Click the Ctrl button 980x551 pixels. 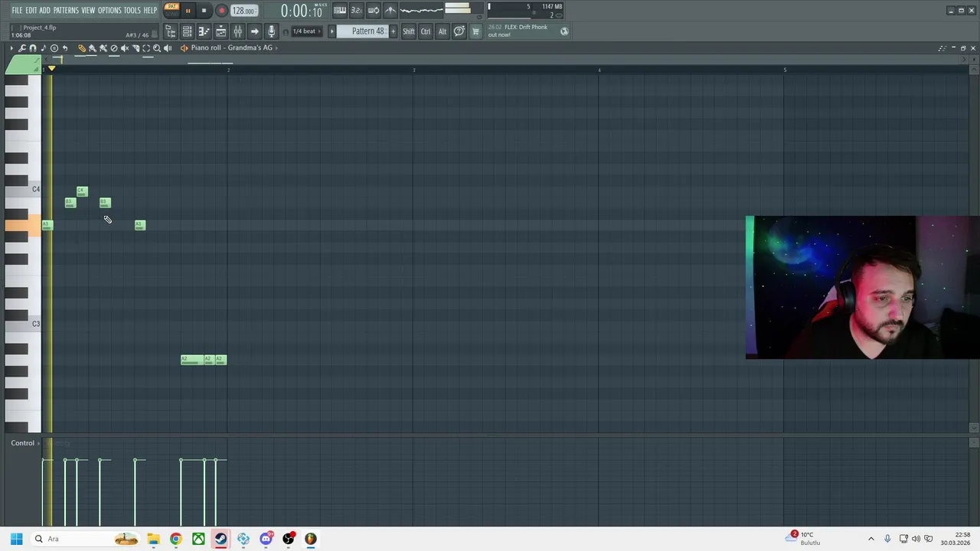click(x=426, y=31)
